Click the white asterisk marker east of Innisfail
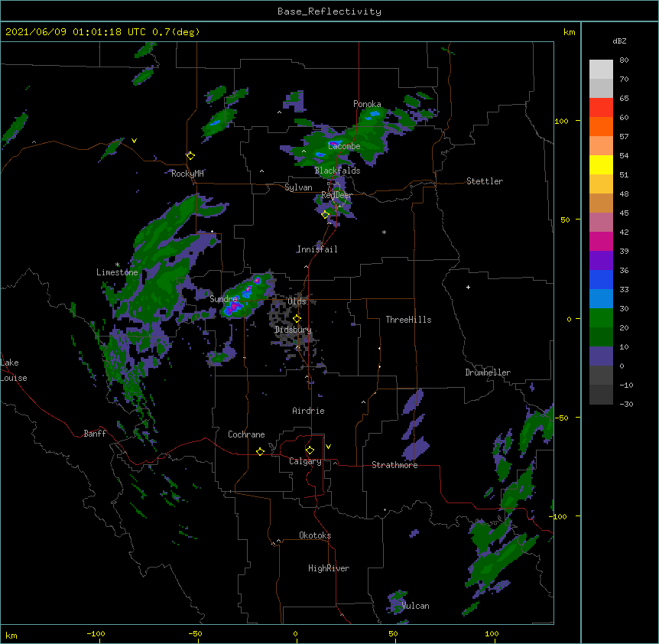The image size is (659, 644). (x=384, y=232)
